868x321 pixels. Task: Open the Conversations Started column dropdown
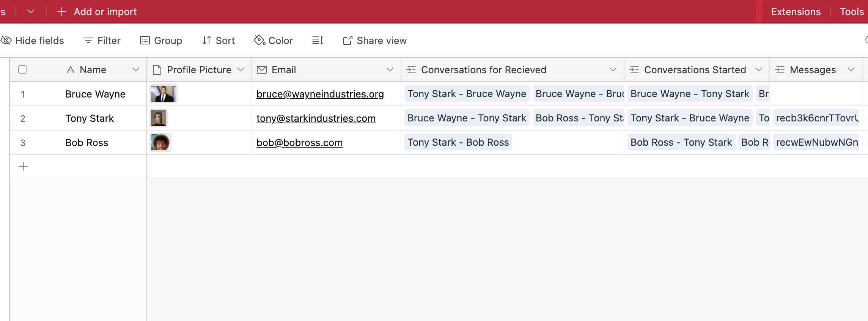[x=759, y=69]
